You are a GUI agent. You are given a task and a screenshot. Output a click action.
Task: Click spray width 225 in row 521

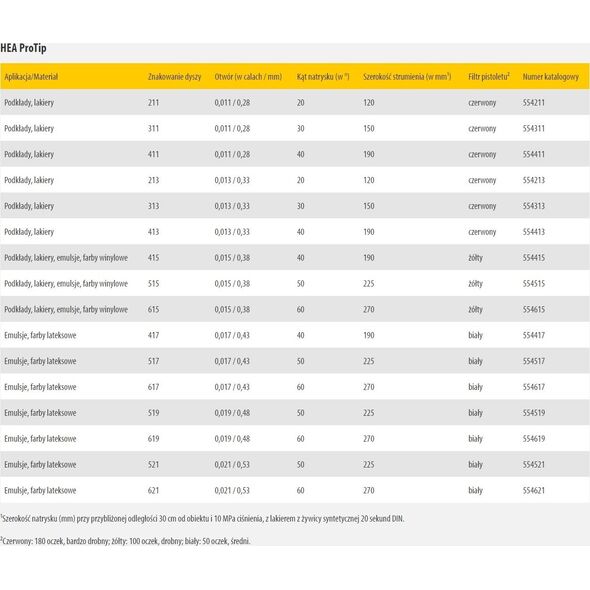[369, 464]
